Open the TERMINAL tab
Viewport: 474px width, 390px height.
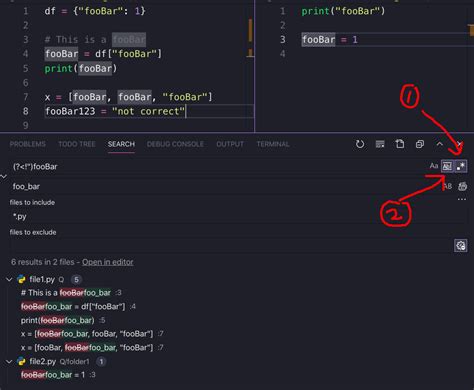pos(273,144)
